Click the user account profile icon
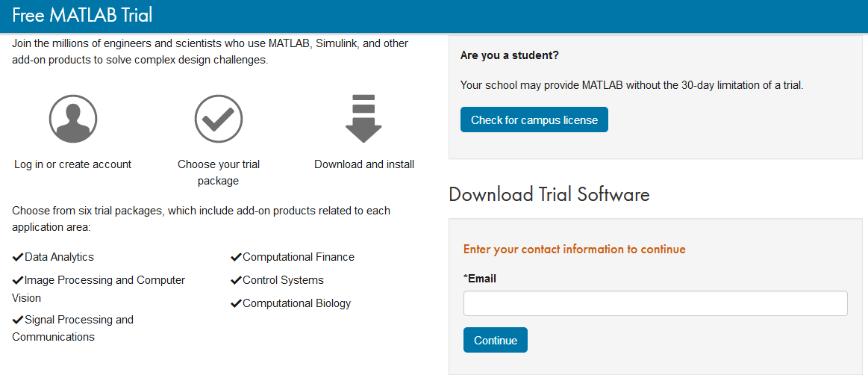This screenshot has height=381, width=868. pos(73,119)
